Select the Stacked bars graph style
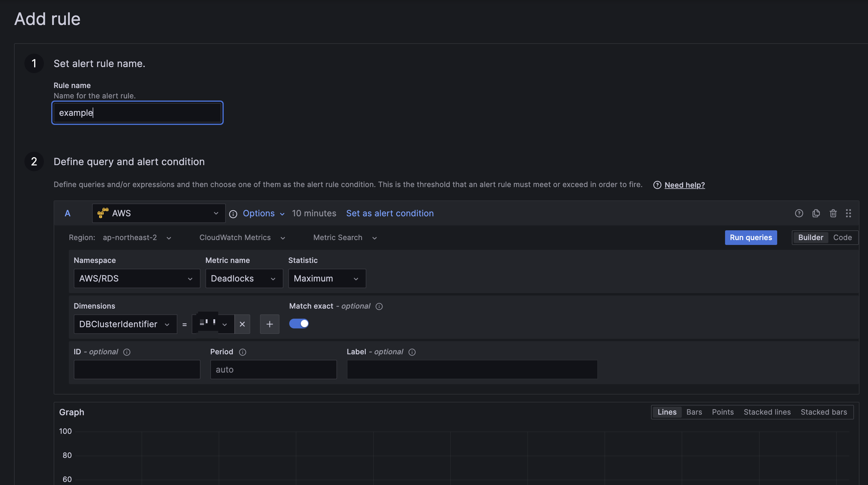868x485 pixels. pyautogui.click(x=824, y=412)
